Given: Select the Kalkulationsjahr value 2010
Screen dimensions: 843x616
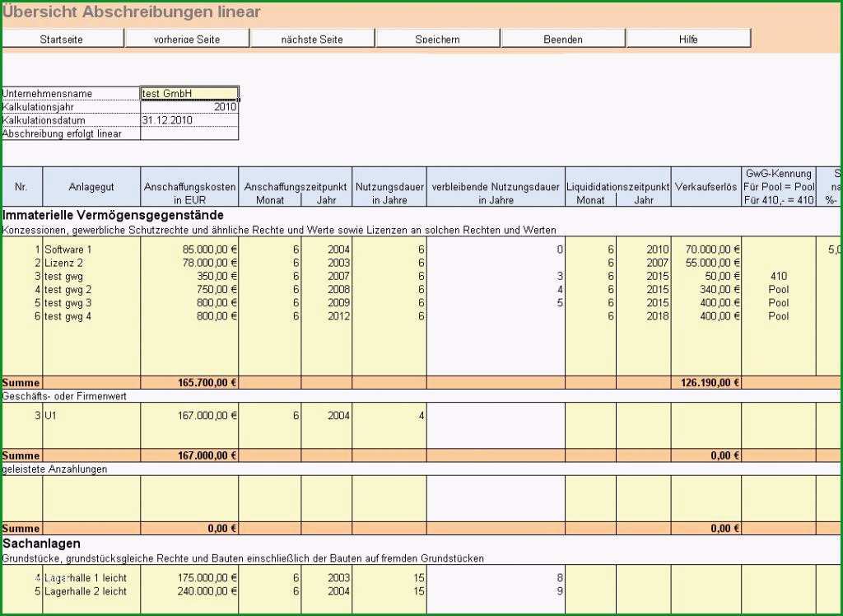Looking at the screenshot, I should point(189,107).
